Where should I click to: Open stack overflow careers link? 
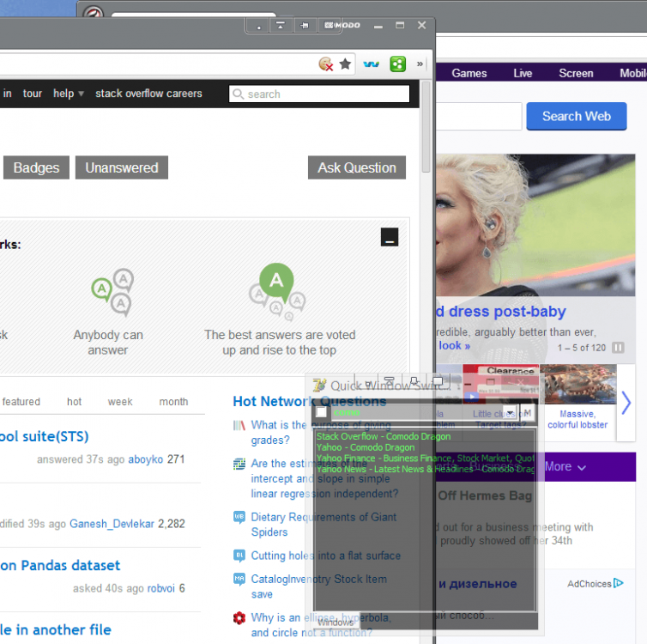point(148,94)
